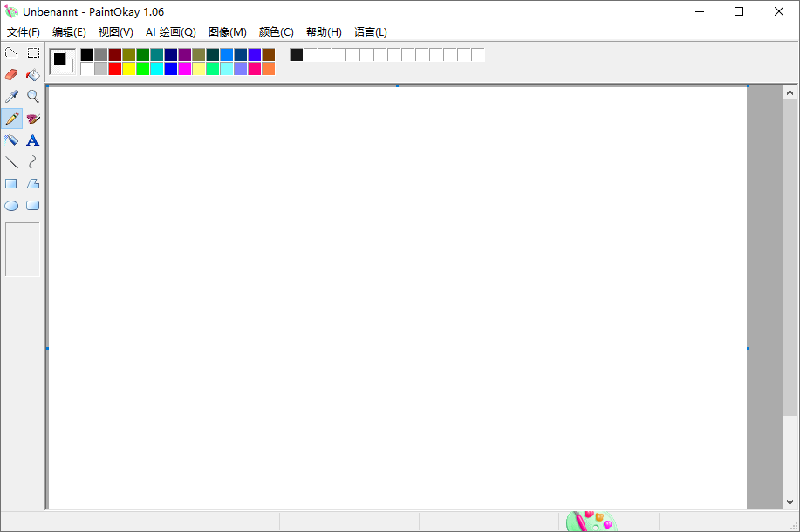The height and width of the screenshot is (532, 800).
Task: Activate the Eraser tool
Action: point(11,74)
